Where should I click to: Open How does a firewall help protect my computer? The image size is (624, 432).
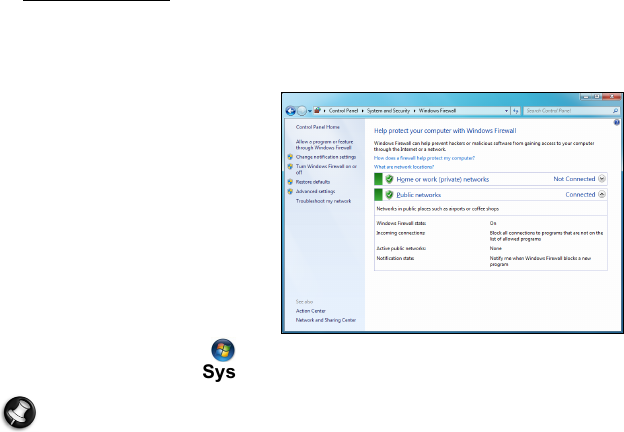click(424, 158)
